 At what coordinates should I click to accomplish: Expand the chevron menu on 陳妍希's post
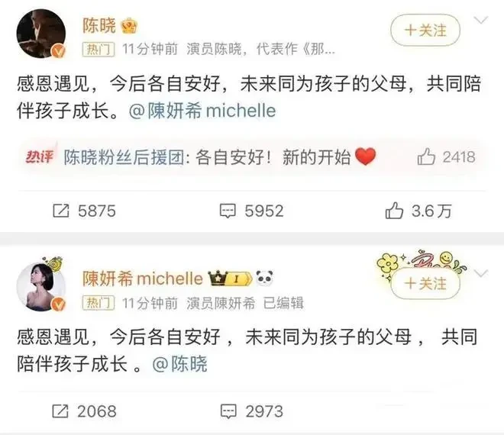[481, 274]
